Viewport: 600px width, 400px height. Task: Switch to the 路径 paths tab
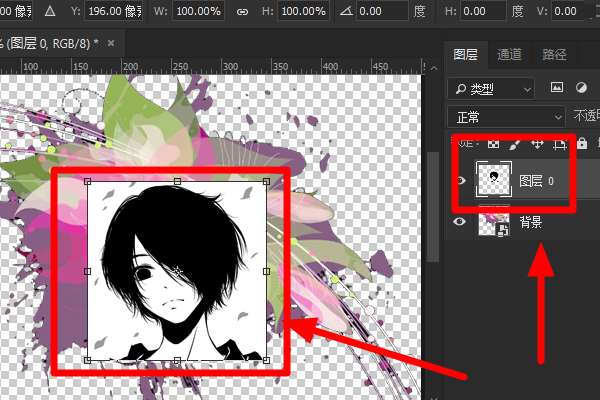click(554, 55)
